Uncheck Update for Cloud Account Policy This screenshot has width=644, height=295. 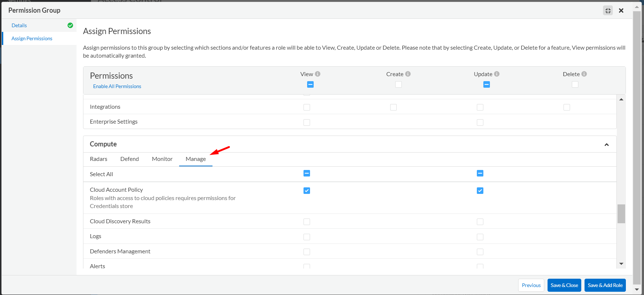click(480, 191)
